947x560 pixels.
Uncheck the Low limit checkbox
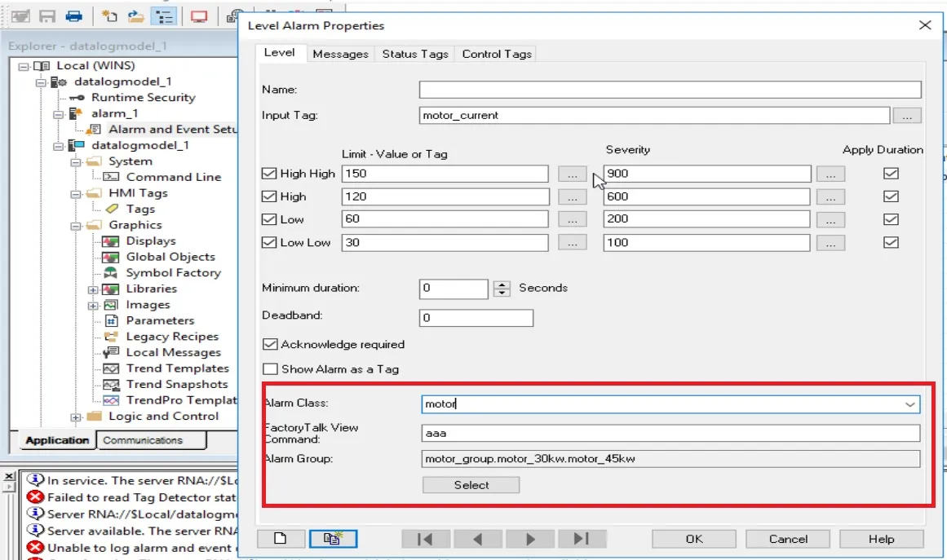click(x=268, y=219)
